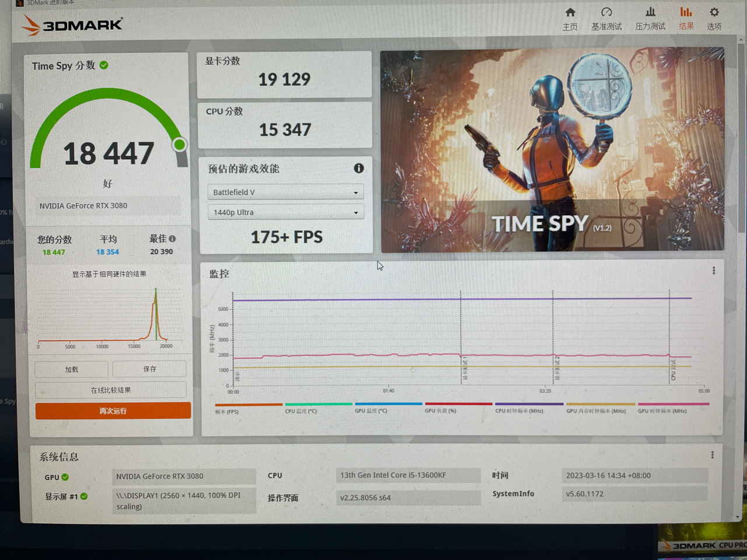Open the three-dot menu in 系统信息 panel
747x560 pixels.
[x=712, y=455]
